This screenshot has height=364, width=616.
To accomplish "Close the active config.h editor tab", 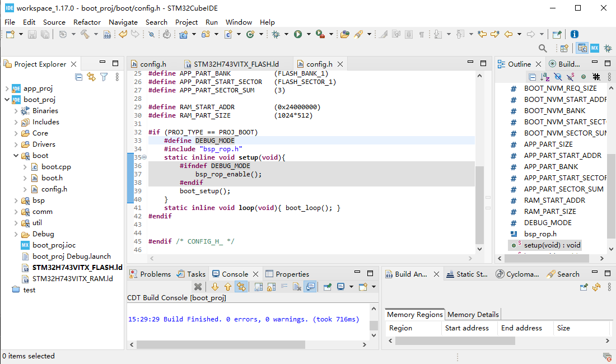I will [340, 64].
